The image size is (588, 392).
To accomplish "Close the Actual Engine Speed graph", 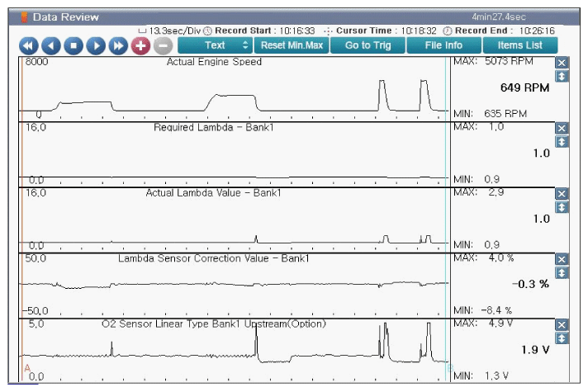I will (562, 63).
